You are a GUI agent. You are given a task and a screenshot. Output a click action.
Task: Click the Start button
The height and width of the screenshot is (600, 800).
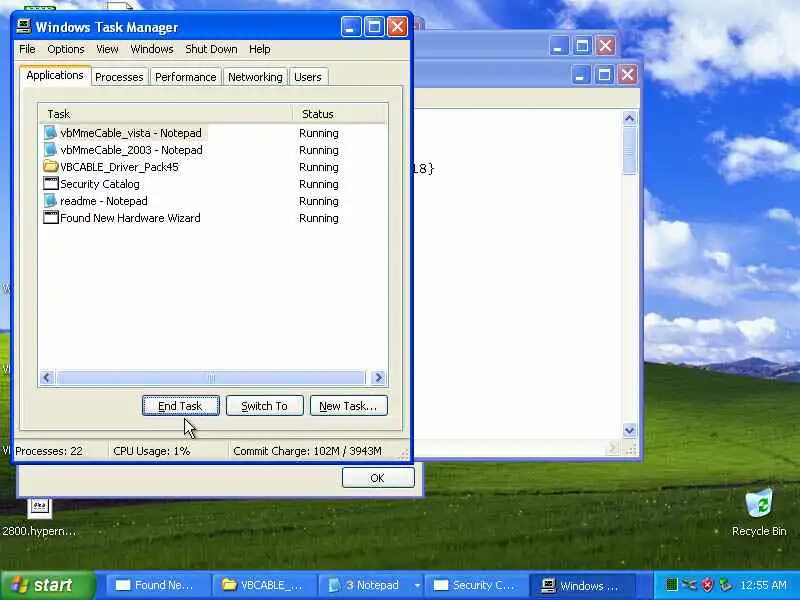coord(47,585)
